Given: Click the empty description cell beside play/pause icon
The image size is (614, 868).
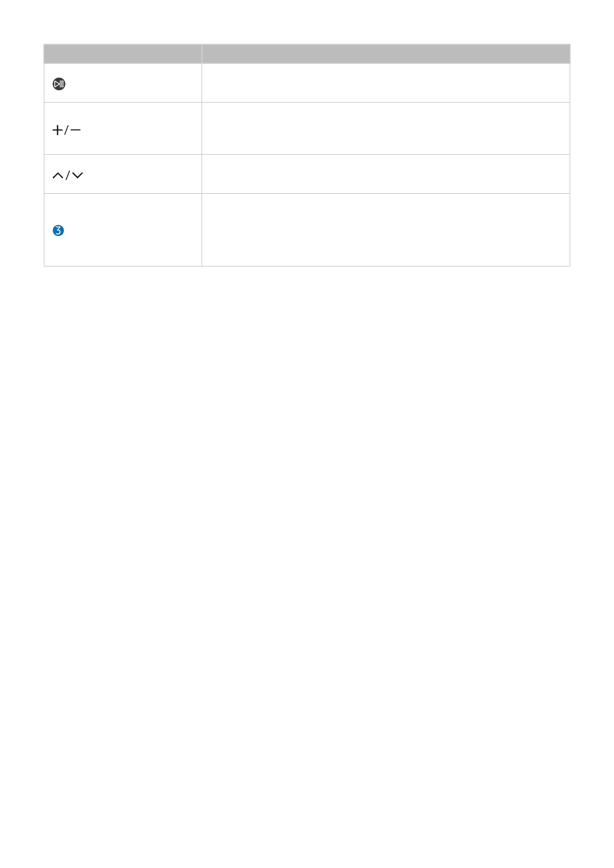Looking at the screenshot, I should coord(386,83).
